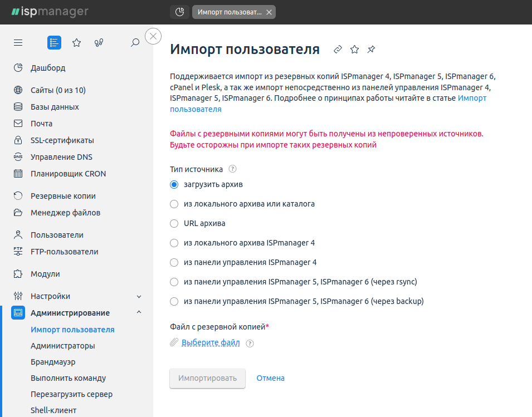Viewport: 532px width, 417px height.
Task: Open Почта menu item
Action: tap(41, 124)
